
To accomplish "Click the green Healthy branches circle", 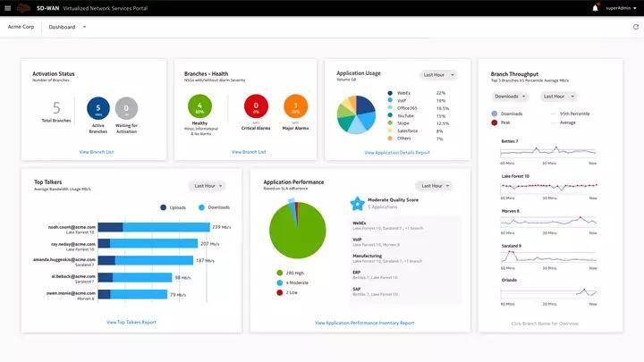I will (199, 106).
